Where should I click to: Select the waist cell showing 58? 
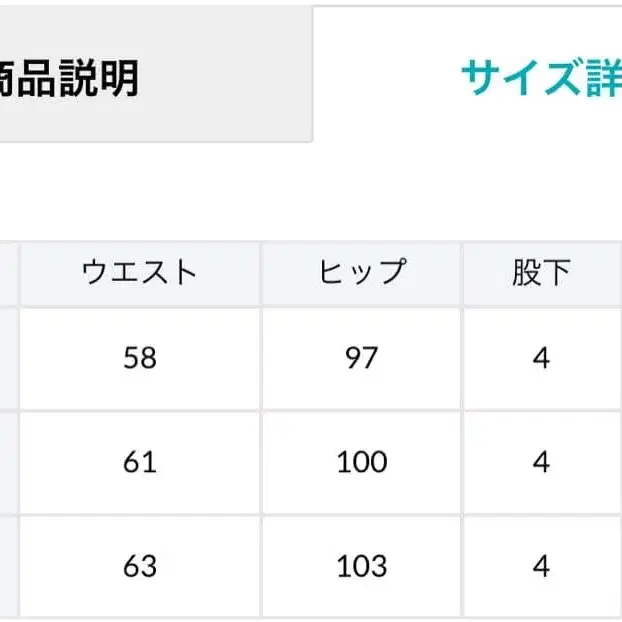[140, 358]
